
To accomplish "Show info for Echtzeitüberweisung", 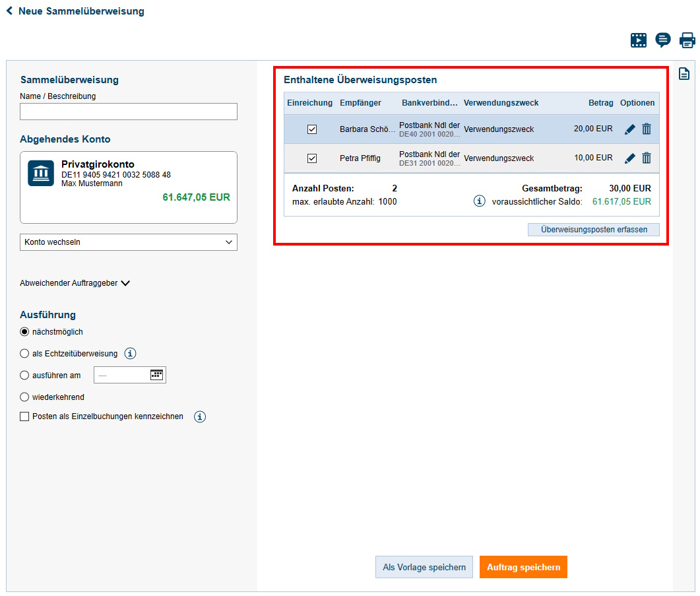I will click(130, 353).
